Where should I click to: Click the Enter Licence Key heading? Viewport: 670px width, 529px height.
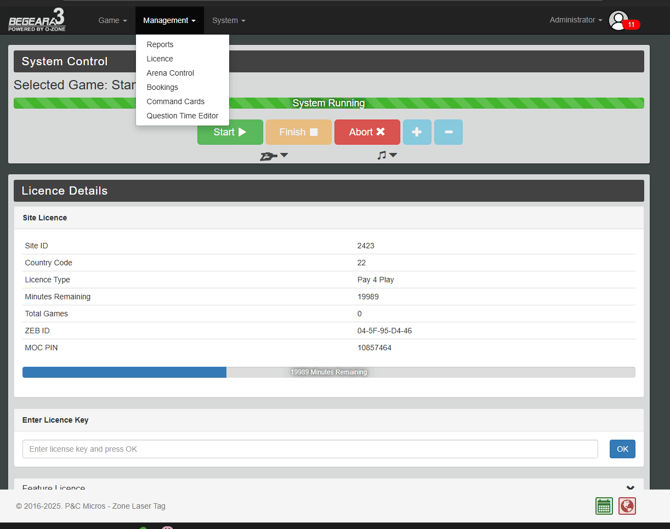coord(56,420)
